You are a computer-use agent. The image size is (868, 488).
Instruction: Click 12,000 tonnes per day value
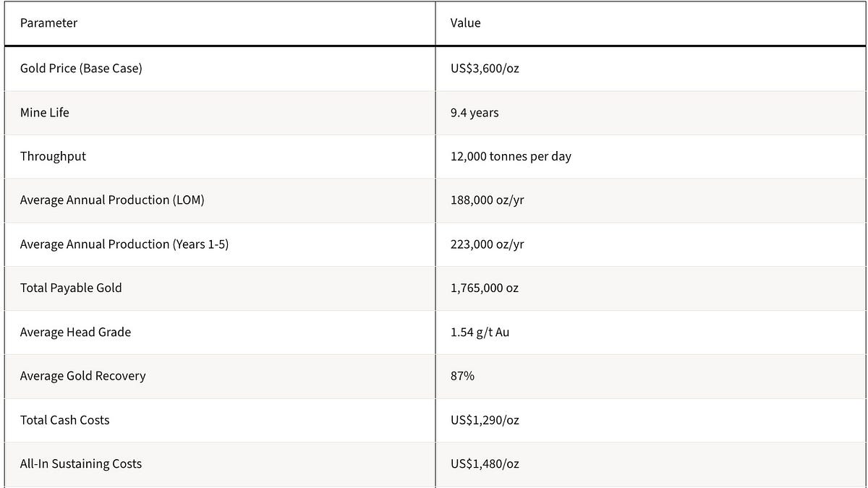pyautogui.click(x=511, y=156)
